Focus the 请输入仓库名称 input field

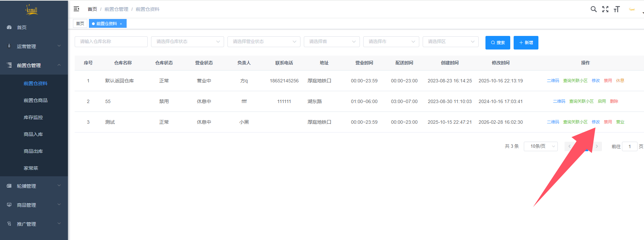click(x=111, y=42)
